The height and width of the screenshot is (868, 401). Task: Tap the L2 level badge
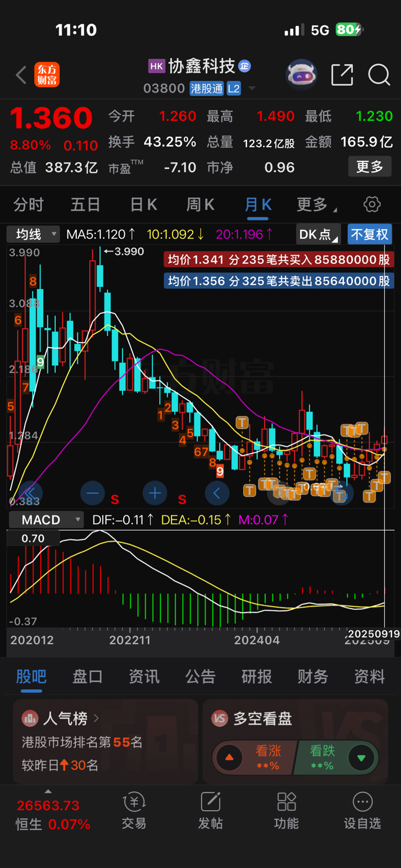pyautogui.click(x=233, y=89)
